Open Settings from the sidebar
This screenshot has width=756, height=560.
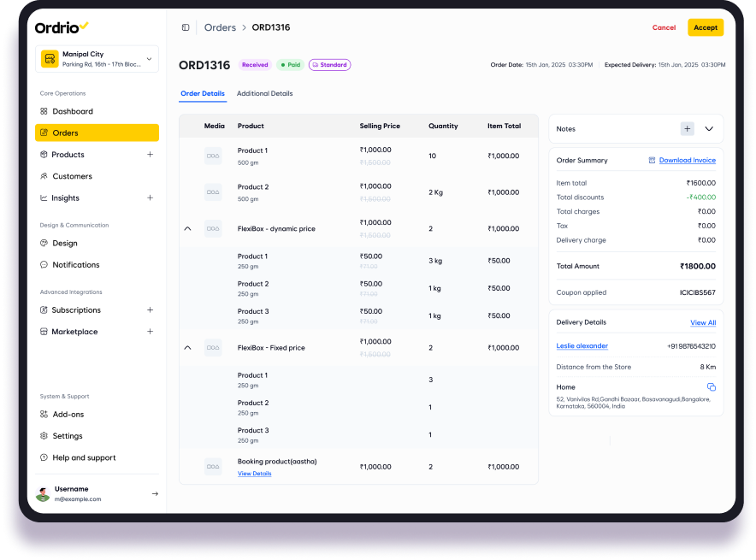(x=67, y=436)
